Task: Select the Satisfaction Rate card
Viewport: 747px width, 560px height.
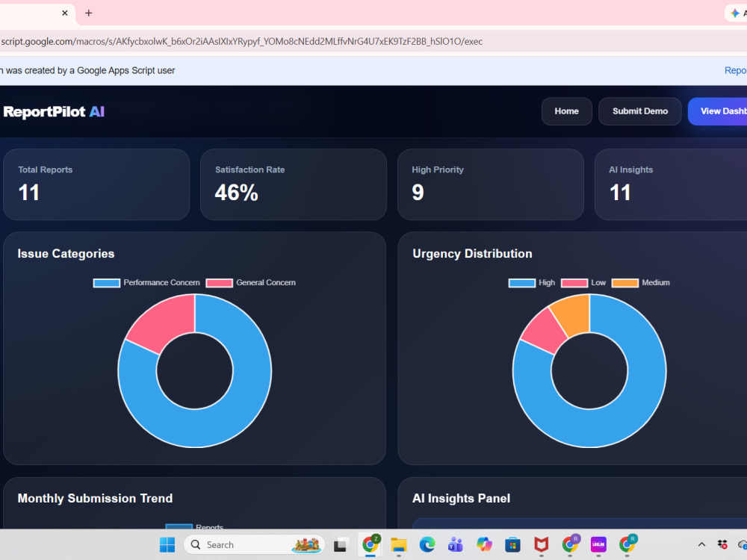Action: pyautogui.click(x=294, y=184)
